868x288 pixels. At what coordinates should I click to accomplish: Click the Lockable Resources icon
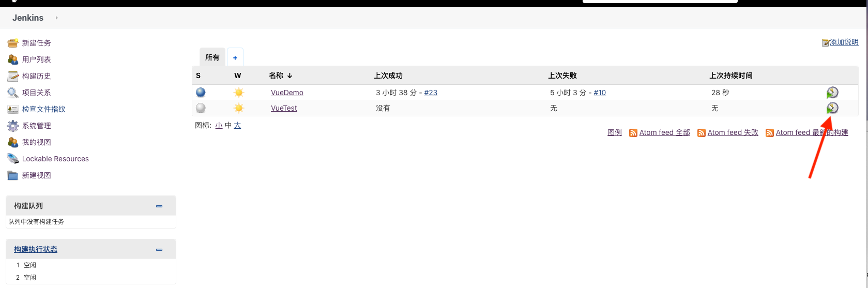tap(13, 159)
